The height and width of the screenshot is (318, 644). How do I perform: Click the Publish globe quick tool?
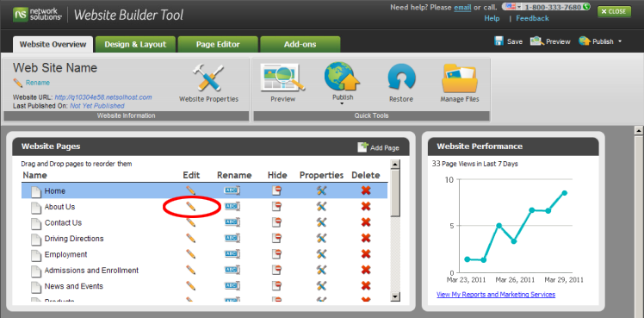(342, 77)
